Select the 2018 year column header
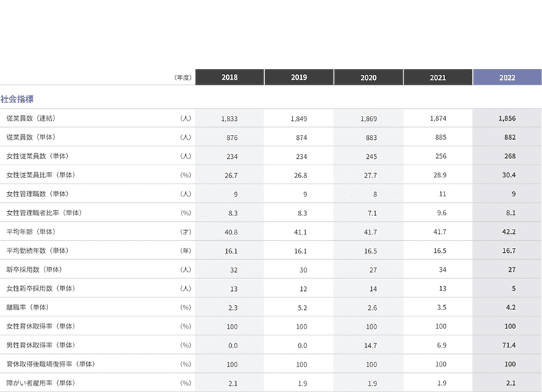The image size is (542, 392). (x=230, y=77)
